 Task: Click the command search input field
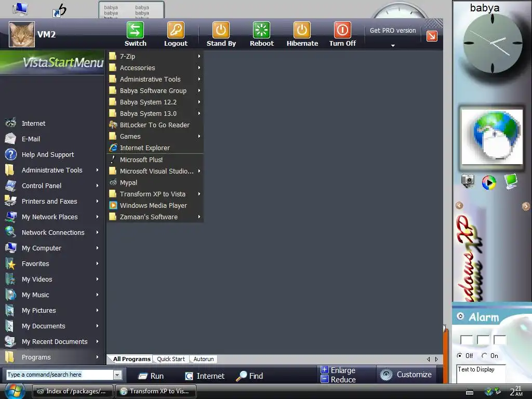coord(60,375)
